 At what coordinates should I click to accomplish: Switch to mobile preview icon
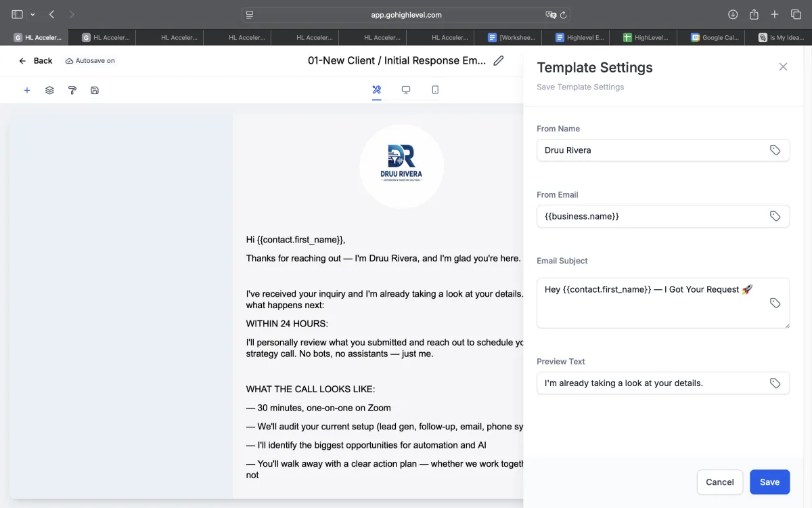click(435, 89)
